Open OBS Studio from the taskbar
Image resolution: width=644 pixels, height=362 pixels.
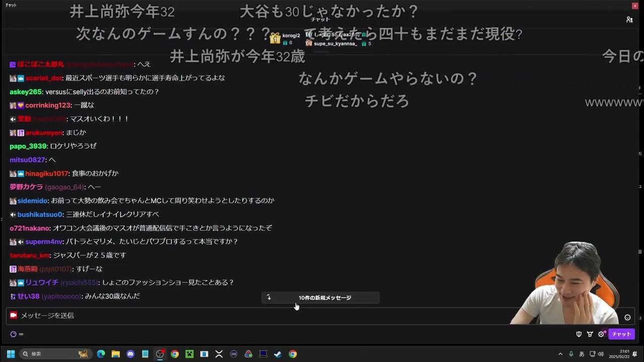tap(160, 354)
